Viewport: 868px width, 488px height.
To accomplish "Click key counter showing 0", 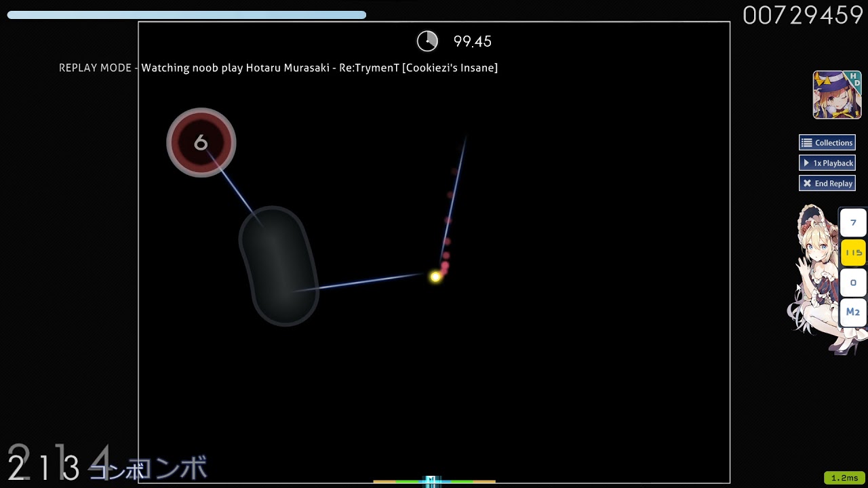I will [853, 283].
